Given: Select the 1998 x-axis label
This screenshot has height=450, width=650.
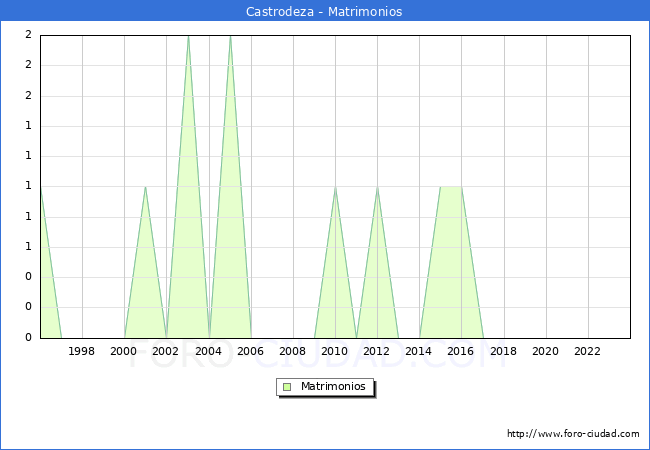Looking at the screenshot, I should click(82, 352).
